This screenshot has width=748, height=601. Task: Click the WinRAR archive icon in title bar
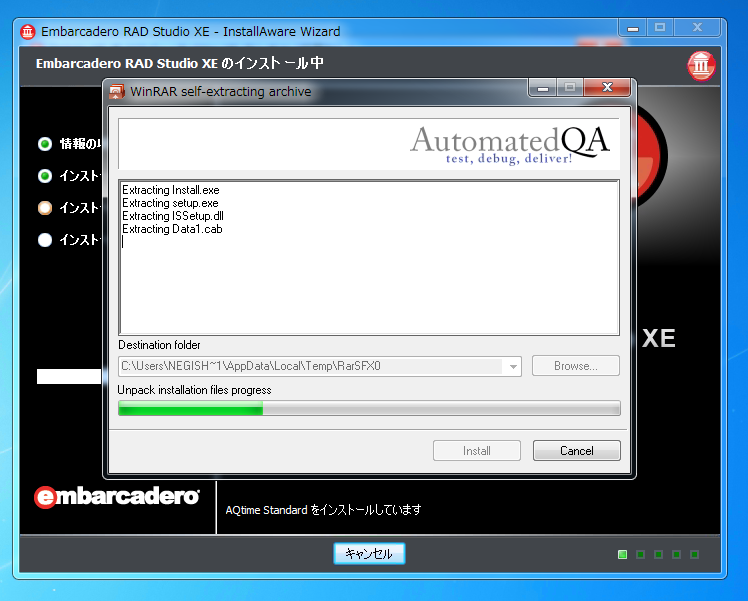click(117, 92)
